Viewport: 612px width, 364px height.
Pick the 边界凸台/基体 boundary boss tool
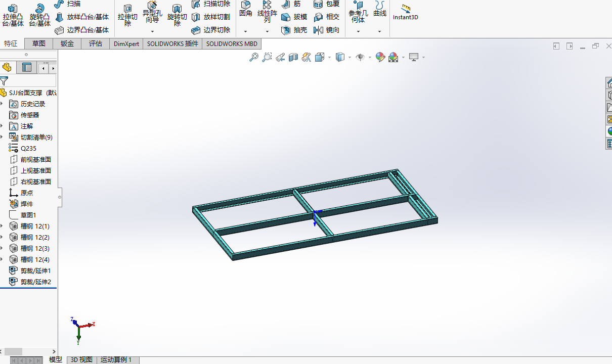click(81, 30)
